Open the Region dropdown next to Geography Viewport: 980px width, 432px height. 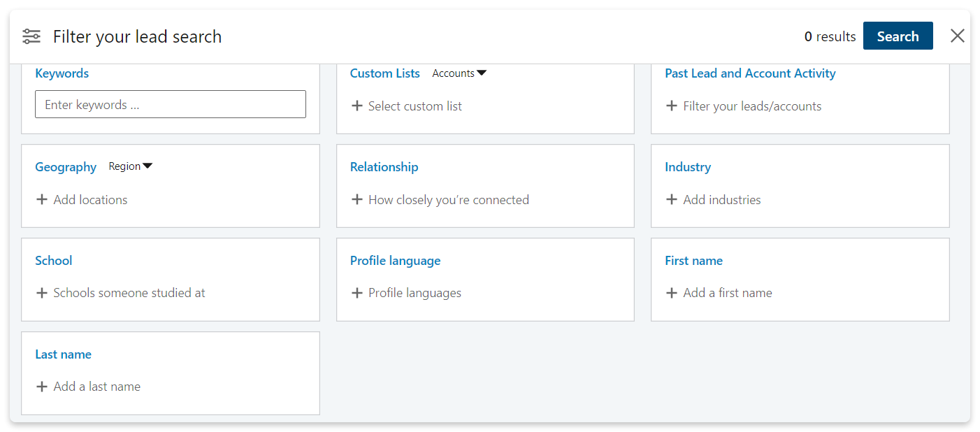[x=131, y=166]
